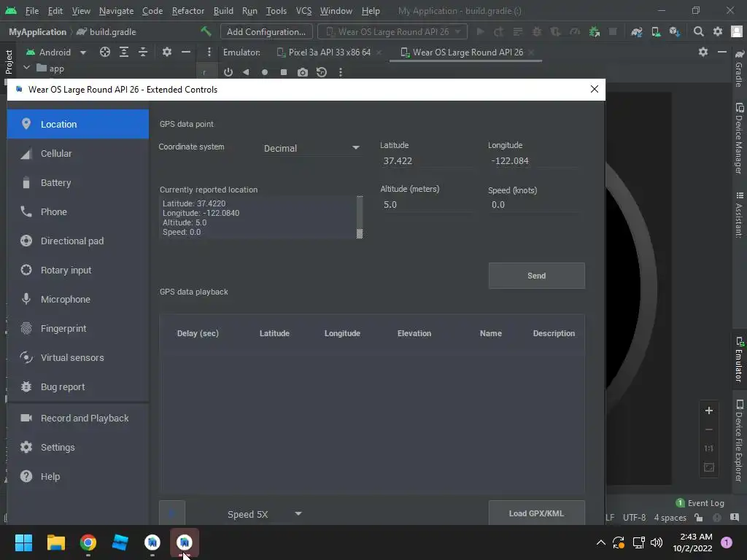The image size is (747, 560).
Task: Click the Add Configuration button
Action: 266,32
